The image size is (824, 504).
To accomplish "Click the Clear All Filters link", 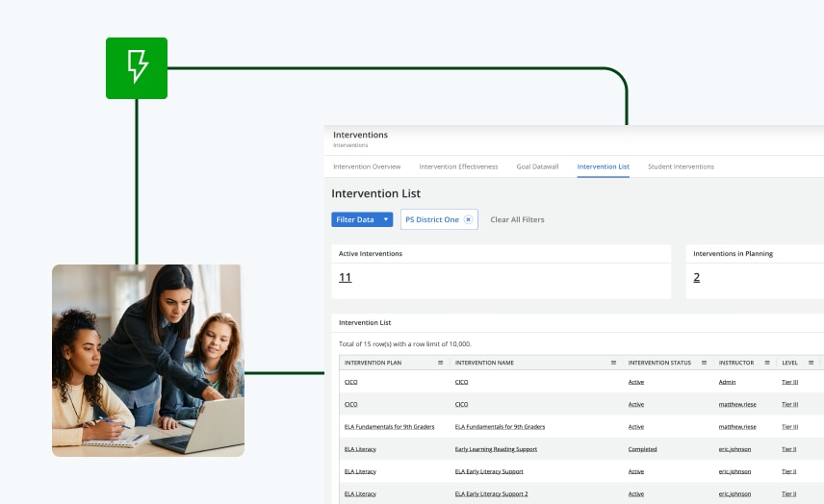I will tap(517, 219).
